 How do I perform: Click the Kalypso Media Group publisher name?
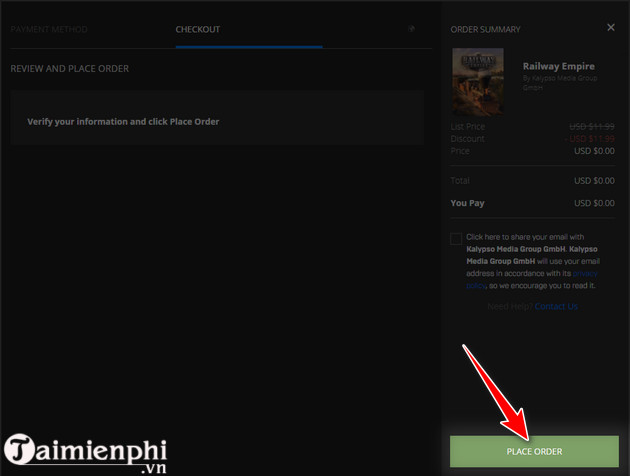click(561, 76)
